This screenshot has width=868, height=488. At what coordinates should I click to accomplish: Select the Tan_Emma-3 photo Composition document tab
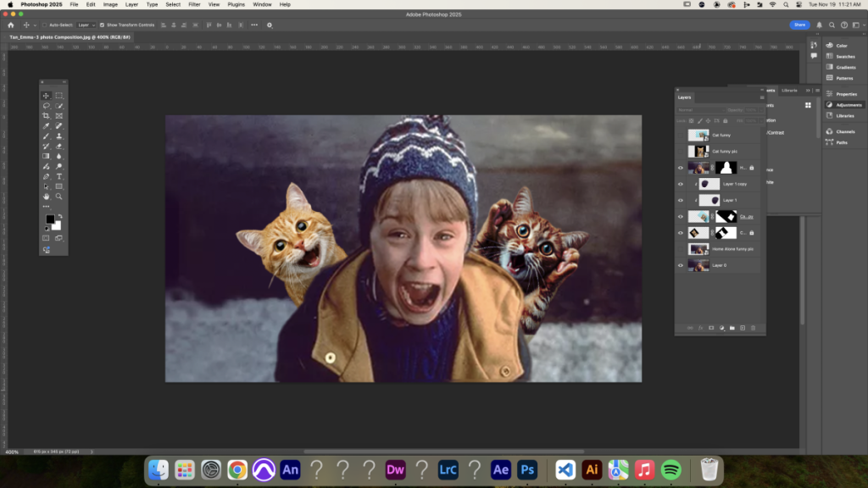[x=70, y=37]
